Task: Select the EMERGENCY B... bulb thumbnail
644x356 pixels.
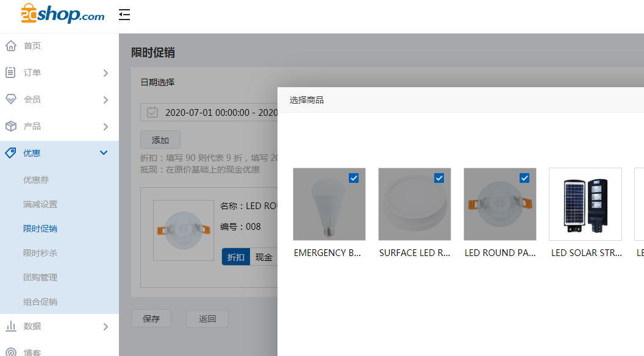Action: coord(329,204)
